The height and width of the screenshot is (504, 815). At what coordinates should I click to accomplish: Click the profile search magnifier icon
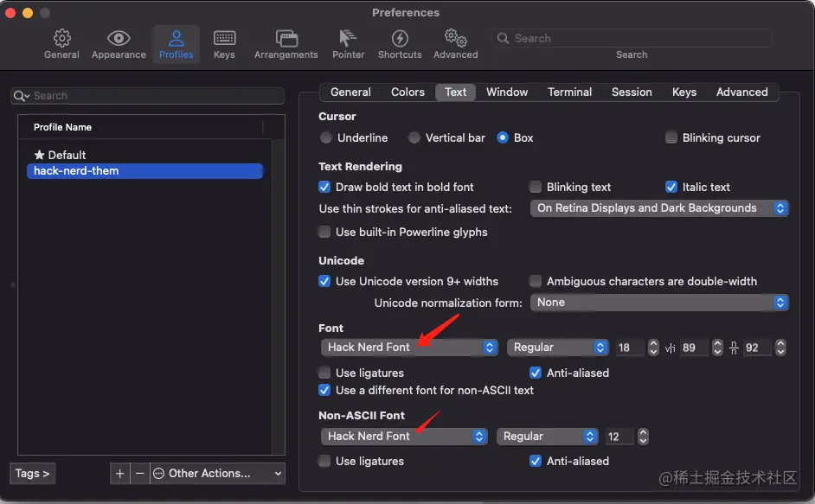22,96
